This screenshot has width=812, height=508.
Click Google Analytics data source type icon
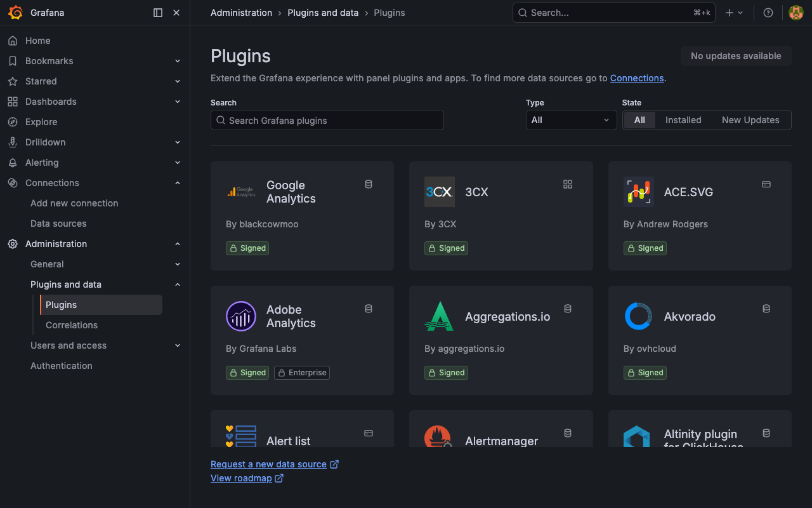pos(369,184)
